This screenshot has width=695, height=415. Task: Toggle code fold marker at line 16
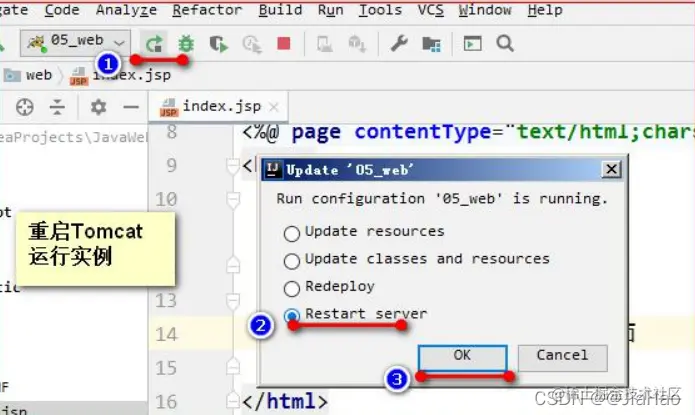(233, 401)
